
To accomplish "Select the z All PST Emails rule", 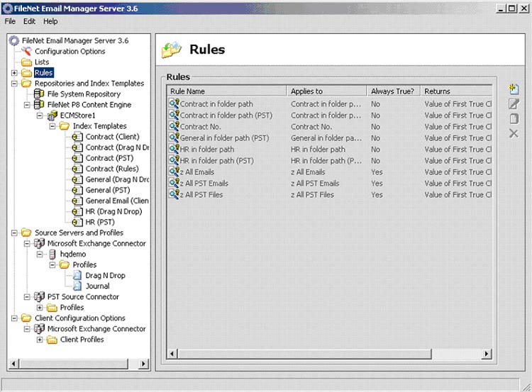I will coord(204,184).
